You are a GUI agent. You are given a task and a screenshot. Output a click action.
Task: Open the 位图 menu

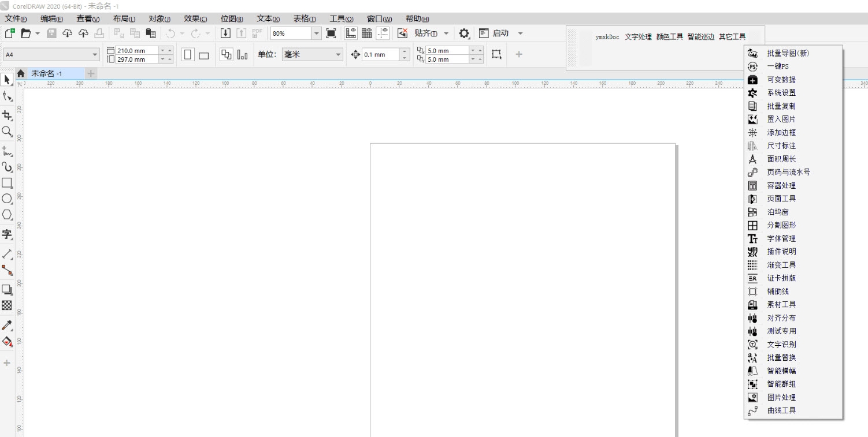point(231,18)
